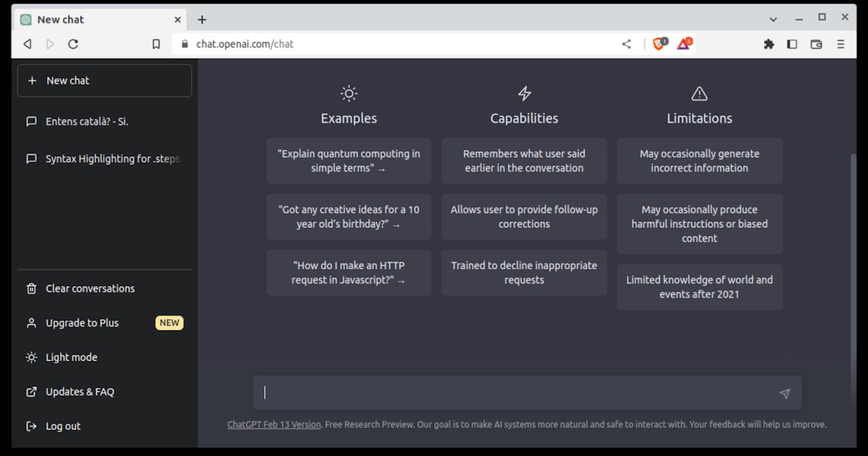Image resolution: width=868 pixels, height=456 pixels.
Task: Open the browser hamburger menu
Action: point(841,44)
